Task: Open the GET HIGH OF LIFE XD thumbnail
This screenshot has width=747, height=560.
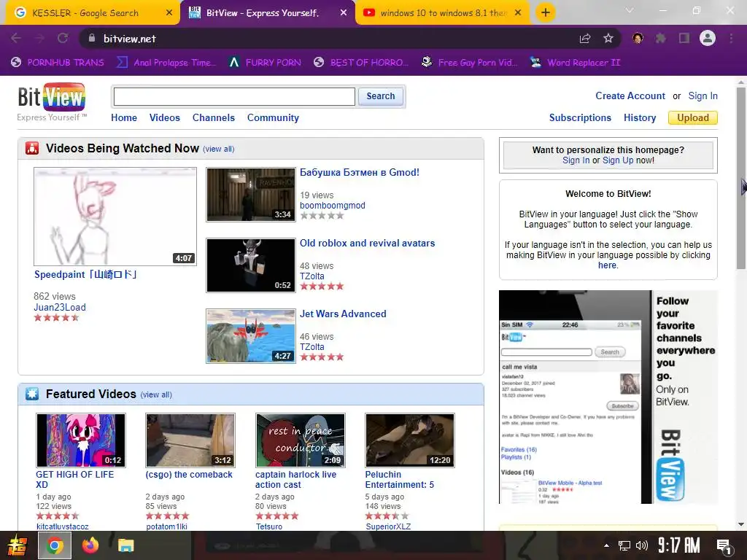Action: 81,440
